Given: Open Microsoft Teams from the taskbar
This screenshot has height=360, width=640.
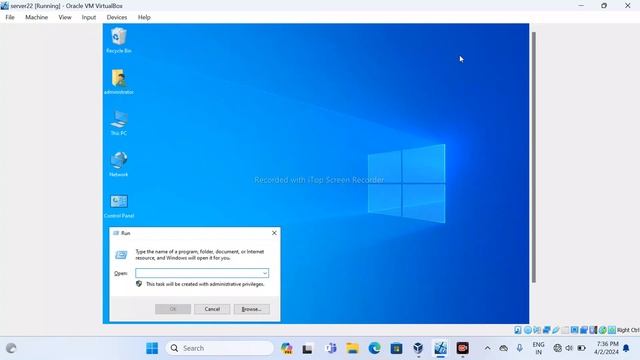Looking at the screenshot, I should (x=331, y=348).
